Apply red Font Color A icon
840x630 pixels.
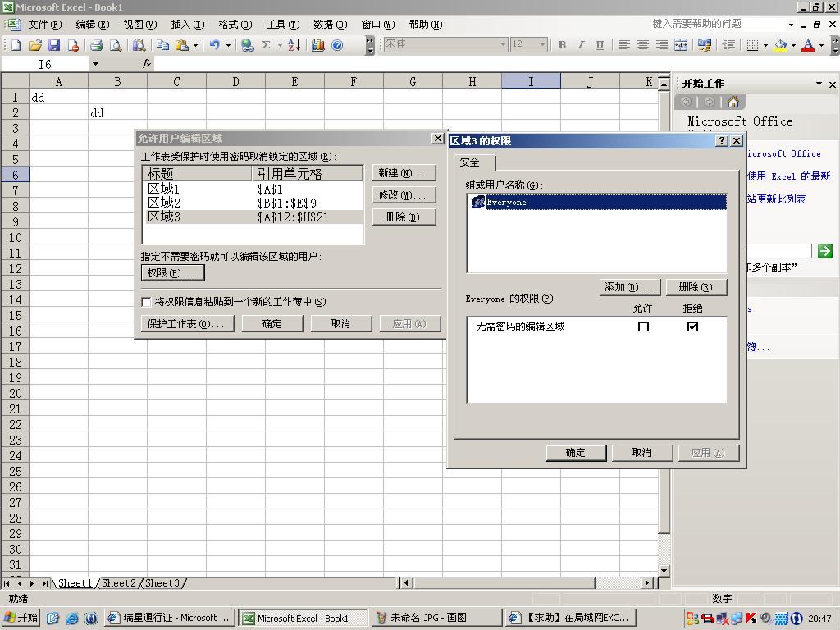pos(808,45)
